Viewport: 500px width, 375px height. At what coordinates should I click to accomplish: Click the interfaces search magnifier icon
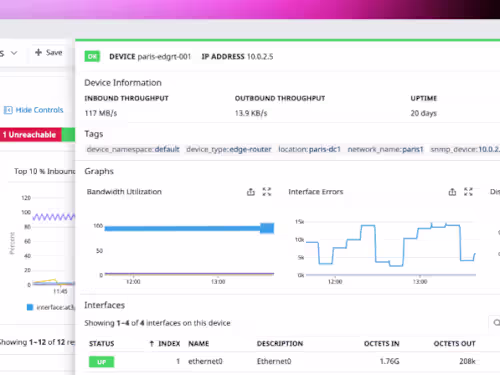(496, 322)
